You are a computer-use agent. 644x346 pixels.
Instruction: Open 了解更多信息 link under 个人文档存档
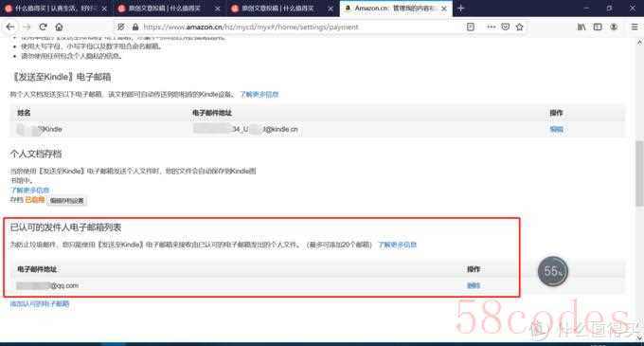(x=29, y=190)
